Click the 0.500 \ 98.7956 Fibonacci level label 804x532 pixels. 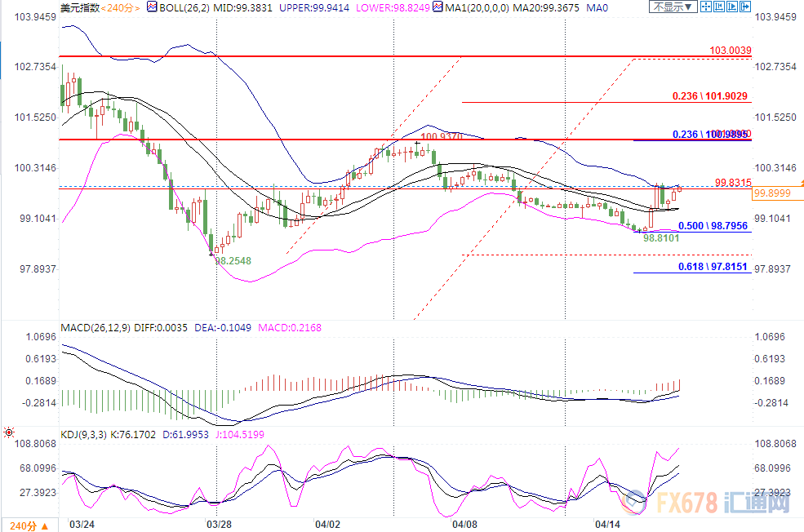click(x=712, y=224)
